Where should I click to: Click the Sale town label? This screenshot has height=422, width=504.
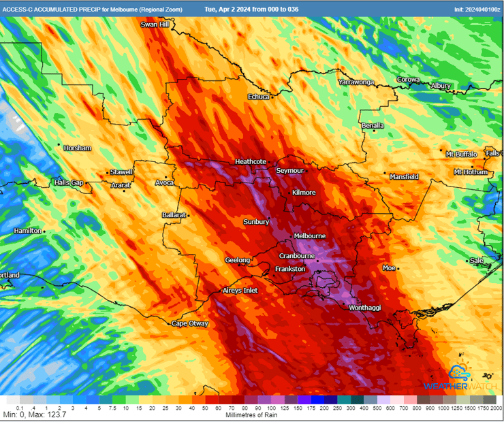coord(477,260)
